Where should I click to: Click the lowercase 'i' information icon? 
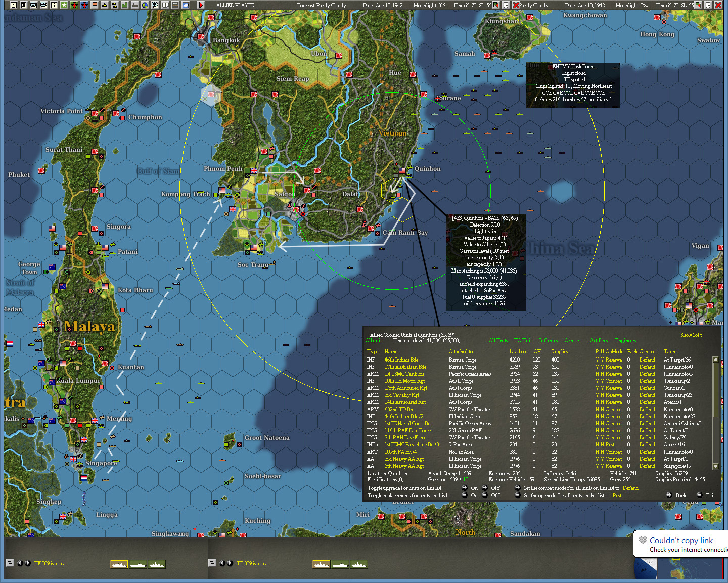[54, 5]
